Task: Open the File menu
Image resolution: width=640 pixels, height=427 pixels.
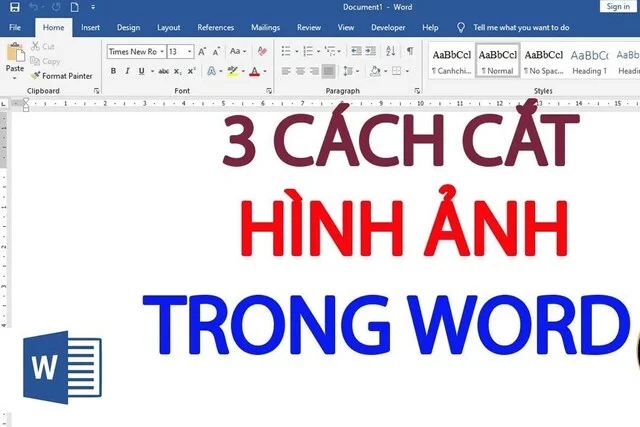Action: [x=15, y=28]
